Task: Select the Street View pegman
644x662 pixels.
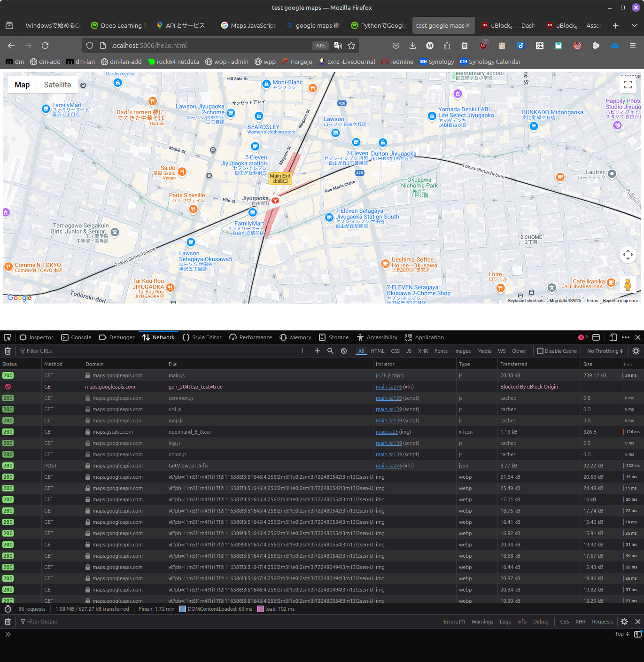Action: point(628,284)
